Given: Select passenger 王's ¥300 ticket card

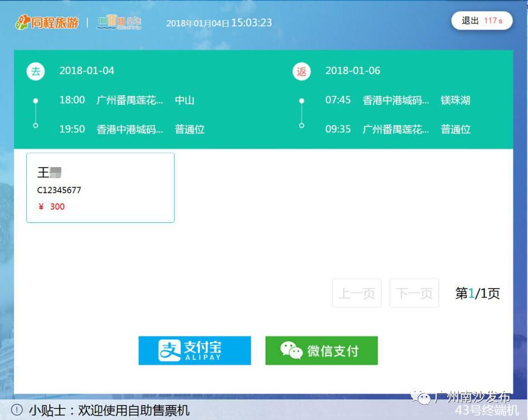Looking at the screenshot, I should tap(100, 187).
